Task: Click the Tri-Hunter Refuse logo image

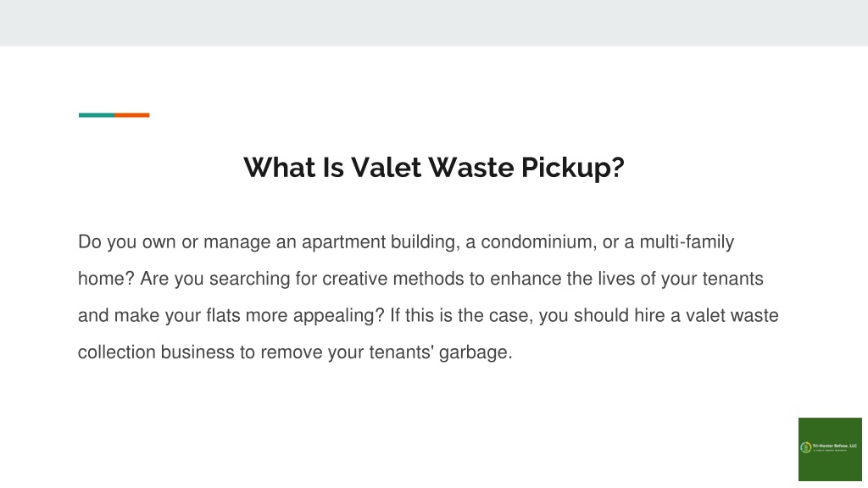Action: coord(830,449)
